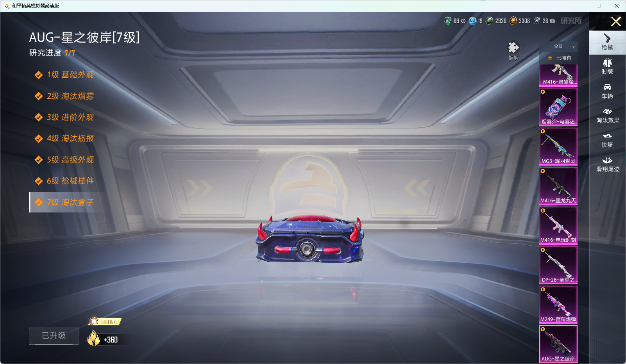The image size is (626, 364).
Task: Select the 枪械 firearms tab
Action: 607,42
